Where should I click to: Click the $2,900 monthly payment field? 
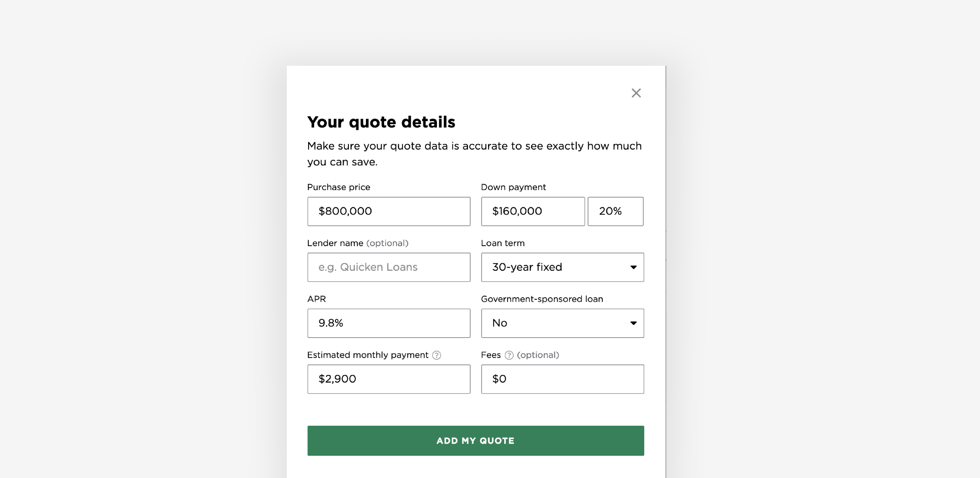(388, 379)
